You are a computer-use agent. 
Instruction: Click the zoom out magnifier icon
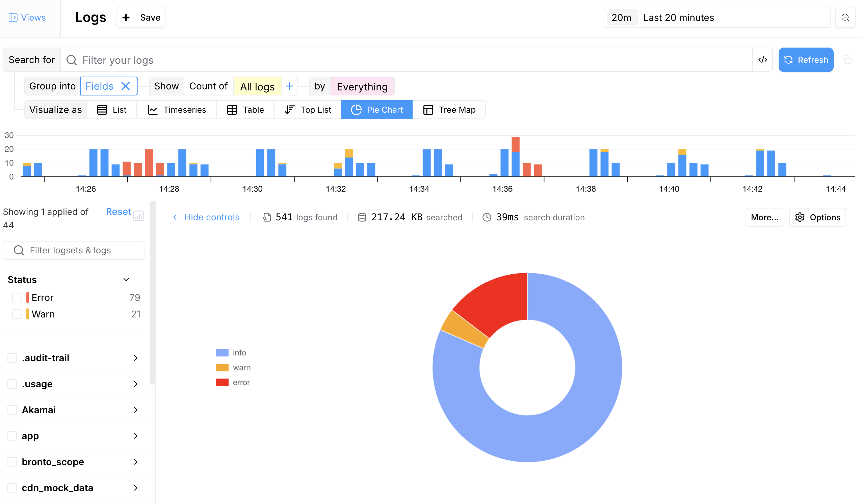pyautogui.click(x=845, y=18)
